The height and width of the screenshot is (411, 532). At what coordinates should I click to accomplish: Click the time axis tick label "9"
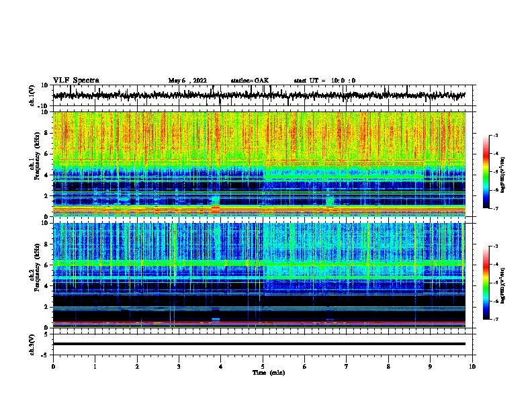pos(430,367)
